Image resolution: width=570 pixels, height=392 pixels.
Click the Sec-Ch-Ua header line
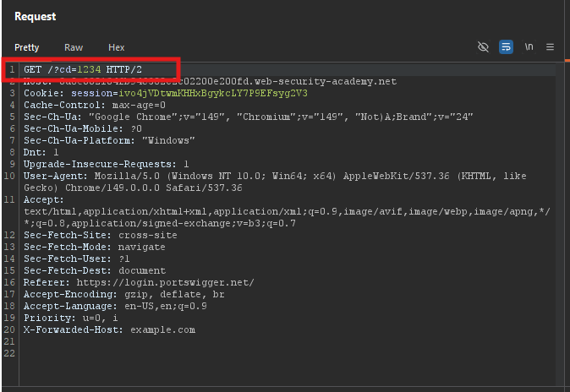(249, 117)
